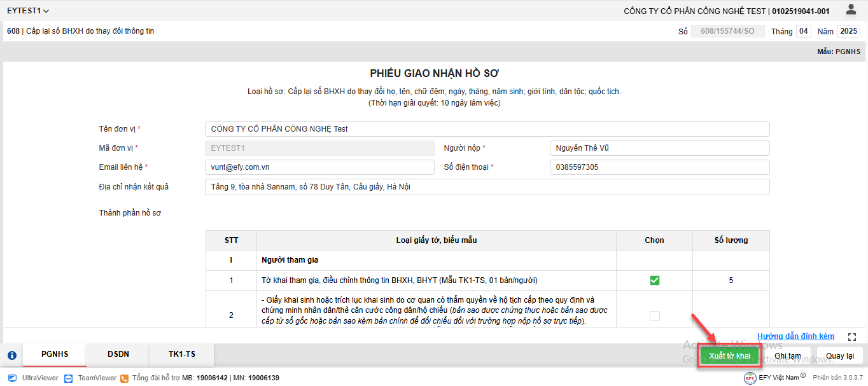Click the blue info icon
The height and width of the screenshot is (386, 868).
point(11,355)
